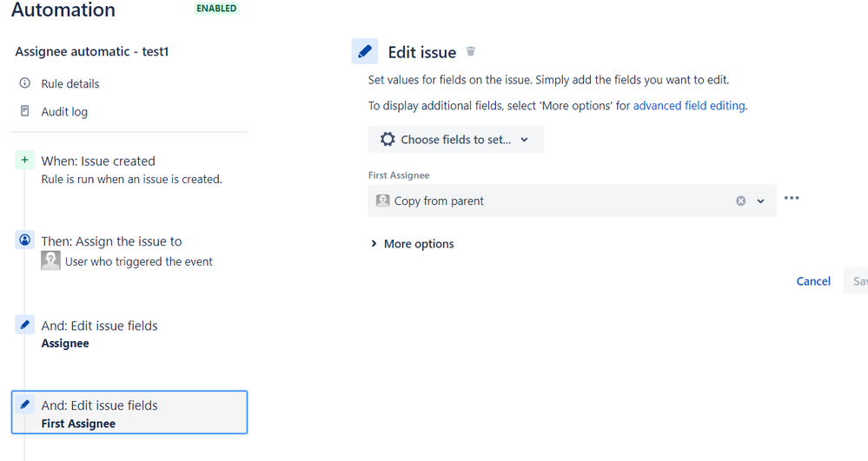Screen dimensions: 868x461
Task: Click the blue pencil icon next to Edit issue heading
Action: click(365, 51)
